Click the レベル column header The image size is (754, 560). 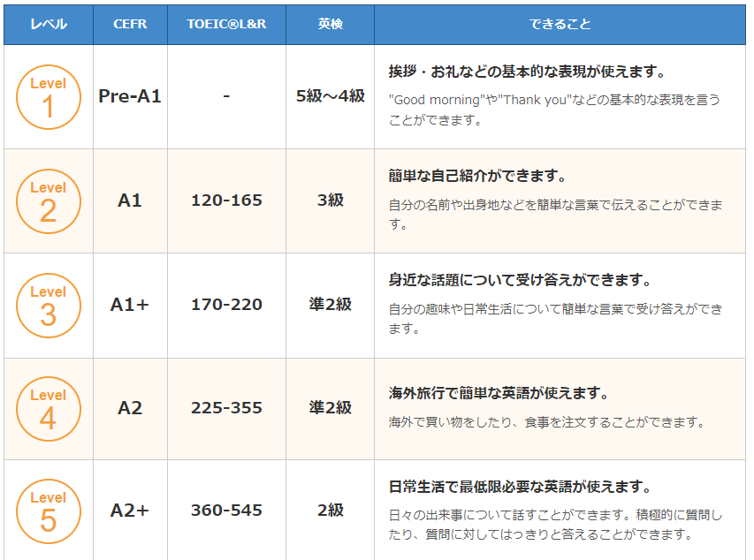coord(48,24)
